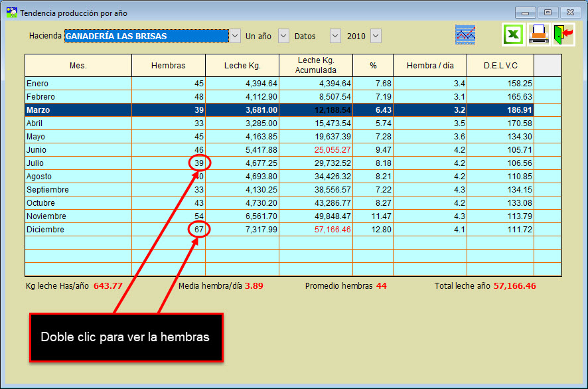Select the Noviembre row month cell
Viewport: 588px width, 389px height.
pos(78,216)
